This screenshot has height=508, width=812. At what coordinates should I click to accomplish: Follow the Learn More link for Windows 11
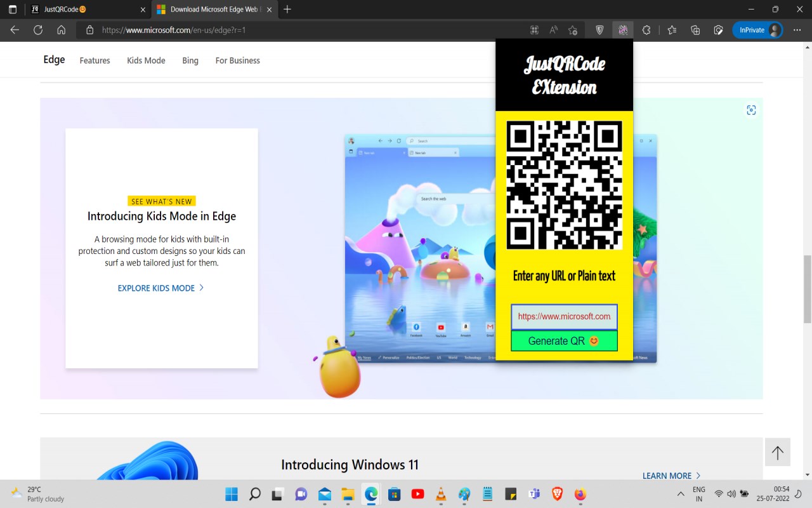[x=672, y=476]
